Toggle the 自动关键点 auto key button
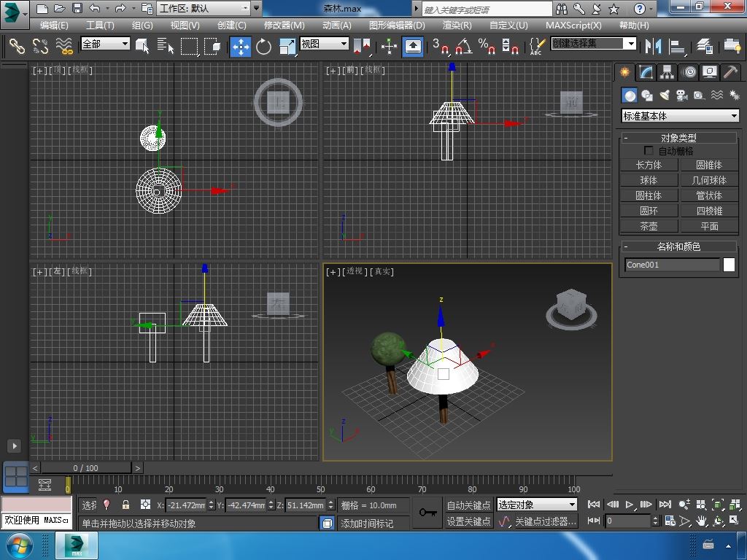 [x=468, y=505]
